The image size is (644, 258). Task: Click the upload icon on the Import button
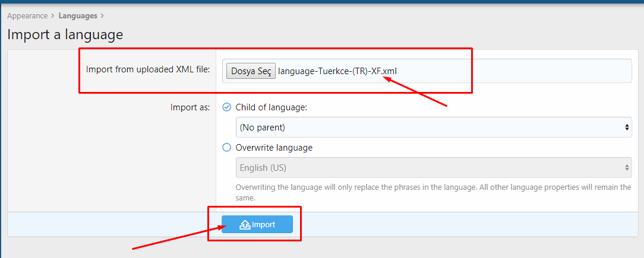pos(245,225)
